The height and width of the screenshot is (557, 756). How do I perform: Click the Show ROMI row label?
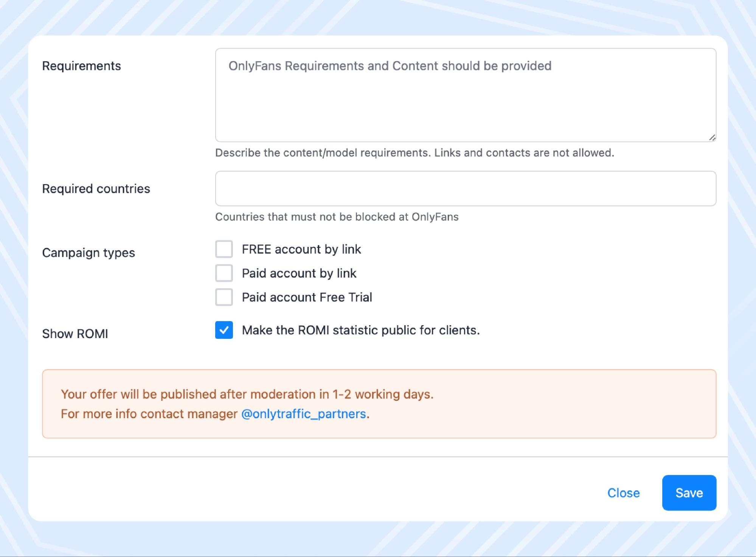(75, 334)
